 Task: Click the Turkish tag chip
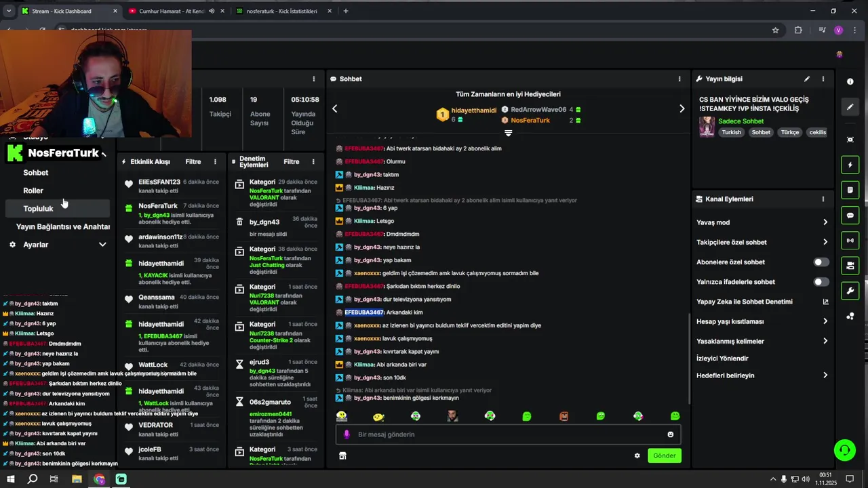732,132
